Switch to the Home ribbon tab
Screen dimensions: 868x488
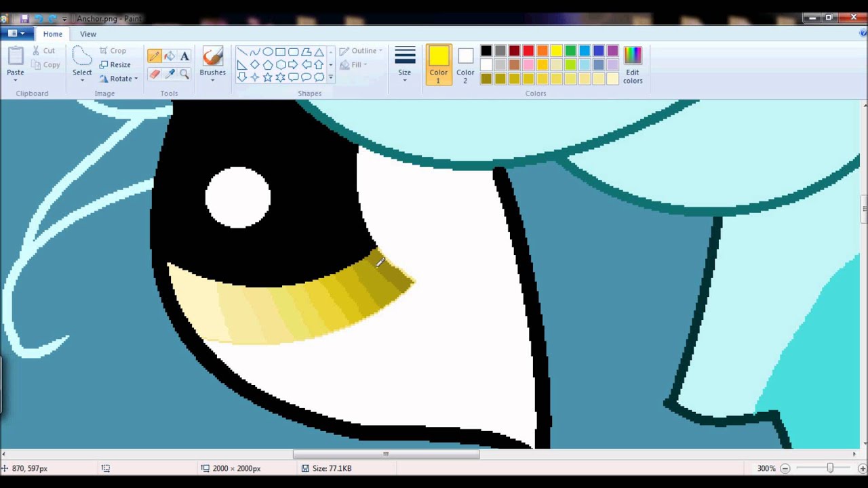click(52, 34)
